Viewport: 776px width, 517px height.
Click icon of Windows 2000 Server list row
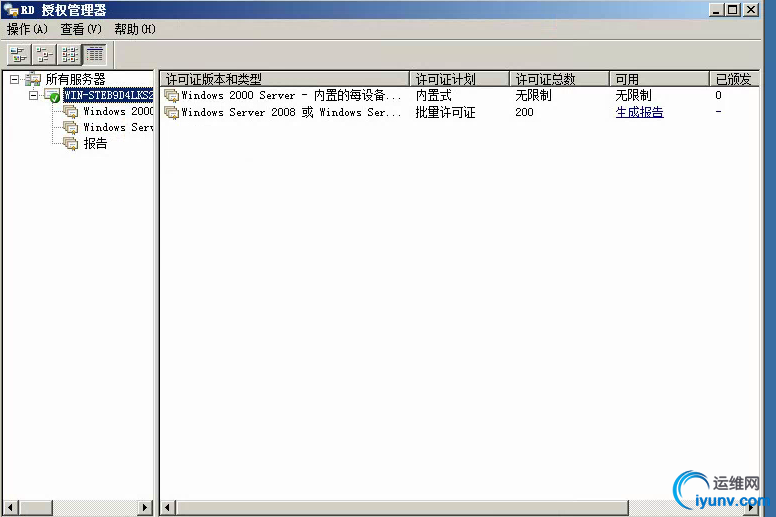click(x=171, y=95)
